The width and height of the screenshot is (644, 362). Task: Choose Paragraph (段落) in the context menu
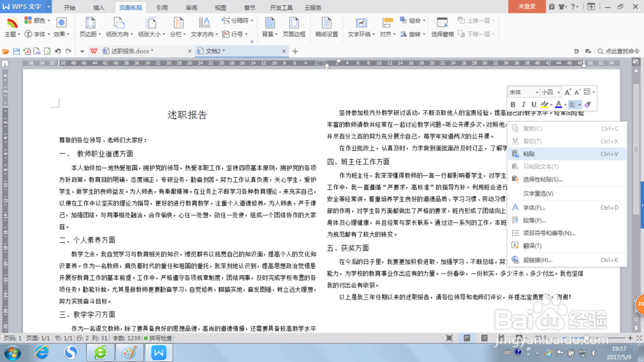tap(567, 220)
